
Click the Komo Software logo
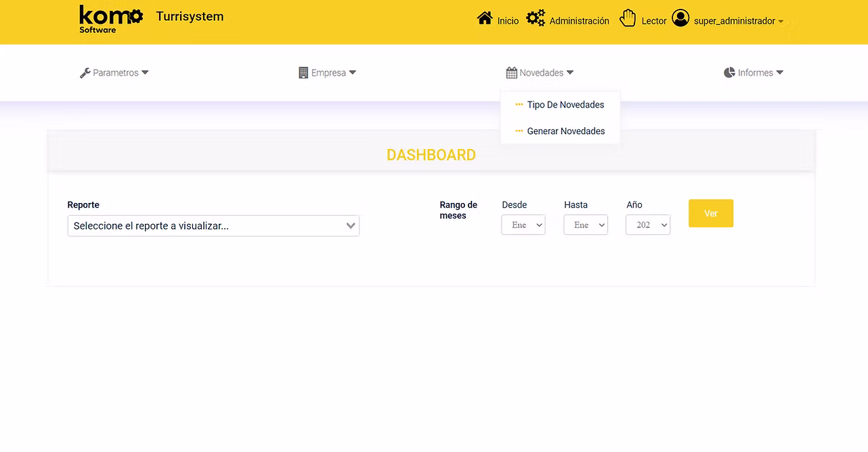[x=110, y=19]
